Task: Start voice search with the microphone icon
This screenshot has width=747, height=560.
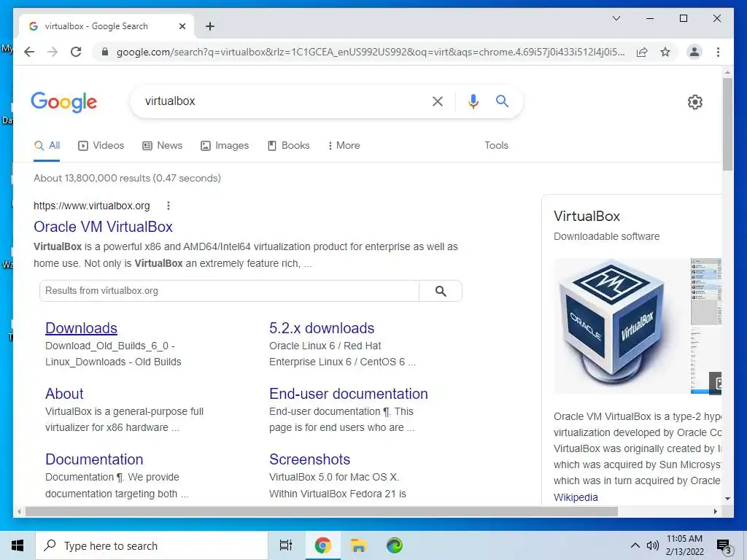Action: pos(473,101)
